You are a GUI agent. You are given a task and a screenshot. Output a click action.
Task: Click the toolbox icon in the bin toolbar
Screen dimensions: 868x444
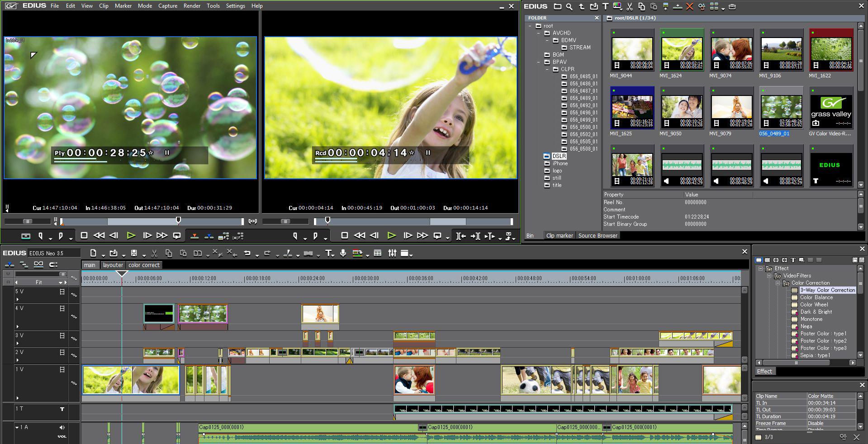click(732, 6)
